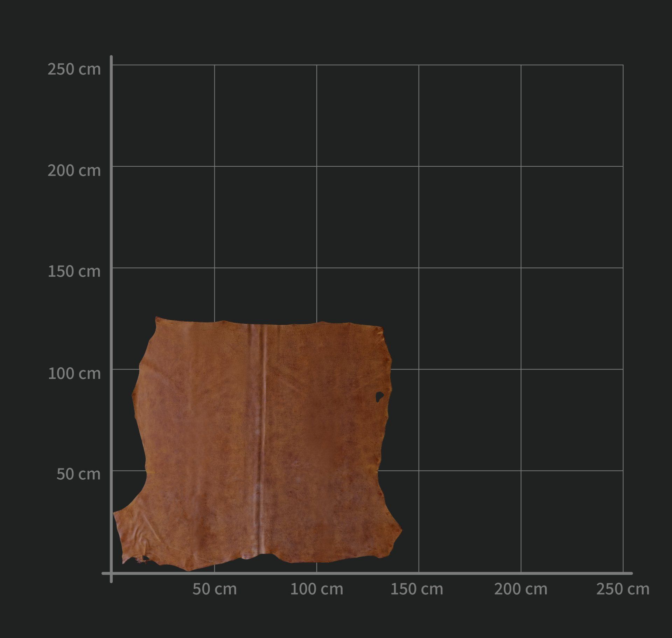Click grid intersection 50 cm horizontal, 200 cm vertical
The width and height of the screenshot is (672, 638).
[215, 166]
